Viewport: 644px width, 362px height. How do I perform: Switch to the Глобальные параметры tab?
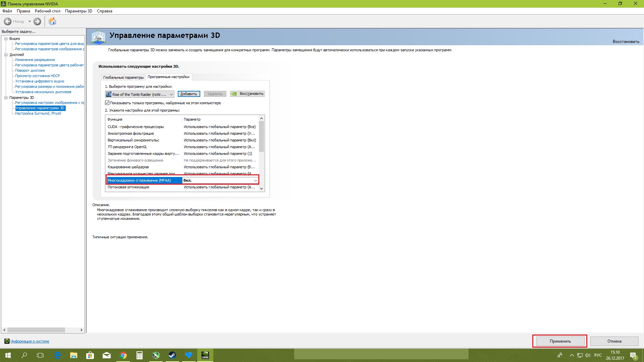(x=123, y=77)
